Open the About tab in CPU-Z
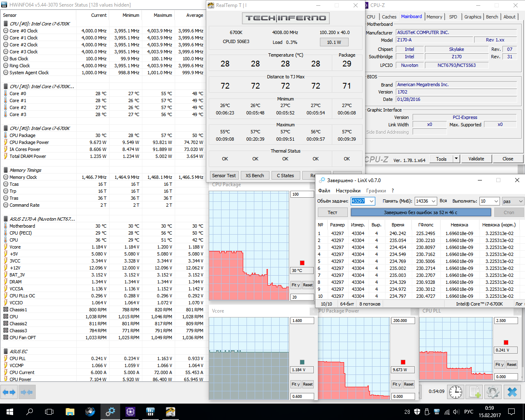525x420 pixels. coord(509,17)
